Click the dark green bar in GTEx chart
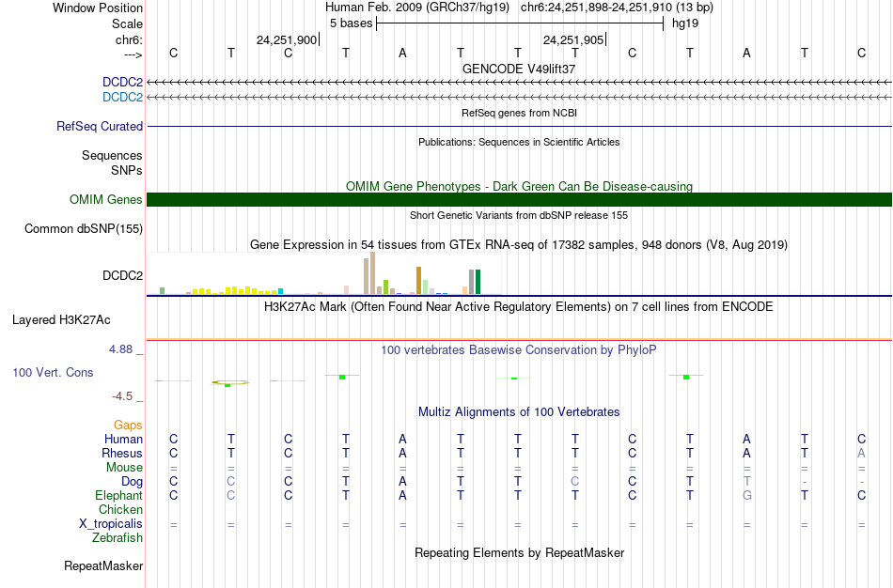Viewport: 893px width, 588px height. (x=478, y=282)
